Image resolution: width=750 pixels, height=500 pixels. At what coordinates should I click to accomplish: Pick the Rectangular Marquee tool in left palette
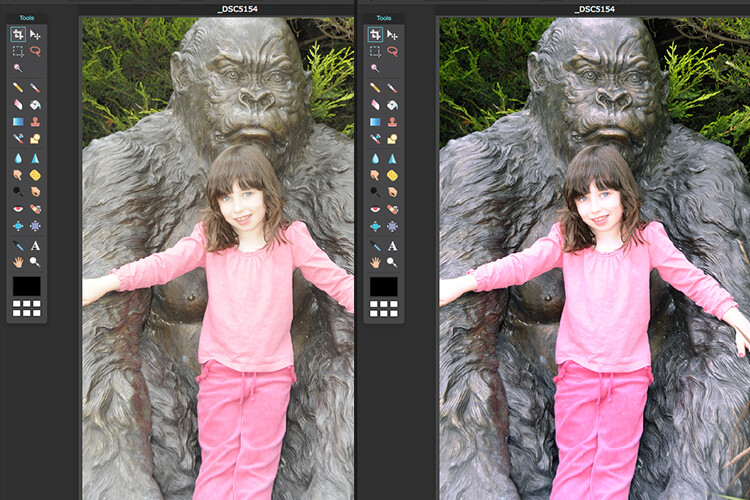tap(18, 51)
